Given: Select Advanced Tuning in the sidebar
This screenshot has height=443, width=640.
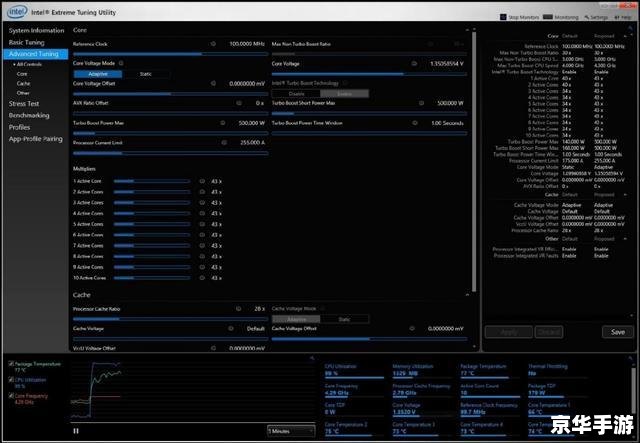Looking at the screenshot, I should (36, 54).
